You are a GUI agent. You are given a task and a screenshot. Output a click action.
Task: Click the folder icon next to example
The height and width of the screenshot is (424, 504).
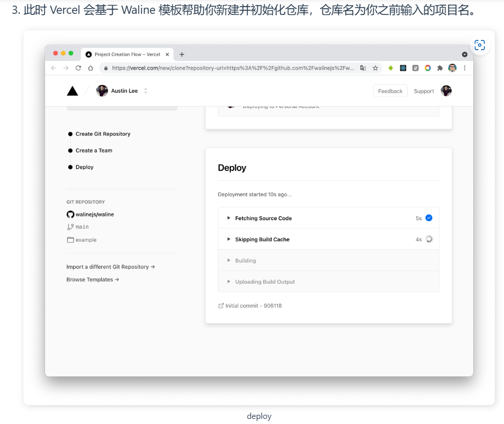[71, 240]
